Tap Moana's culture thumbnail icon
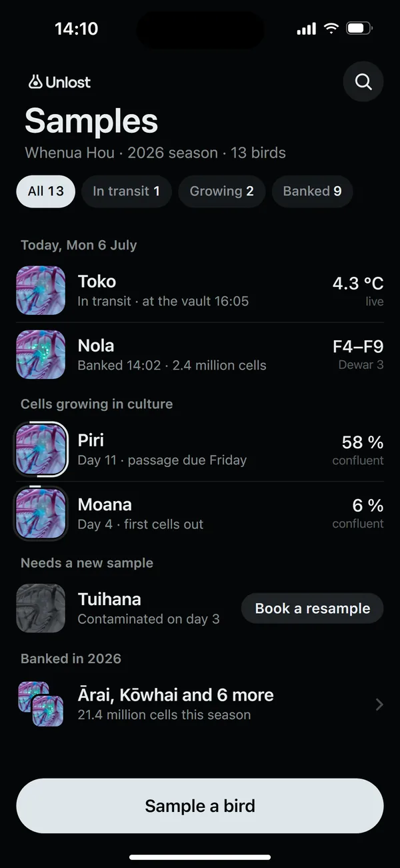Screen dimensions: 400x868 coord(41,514)
